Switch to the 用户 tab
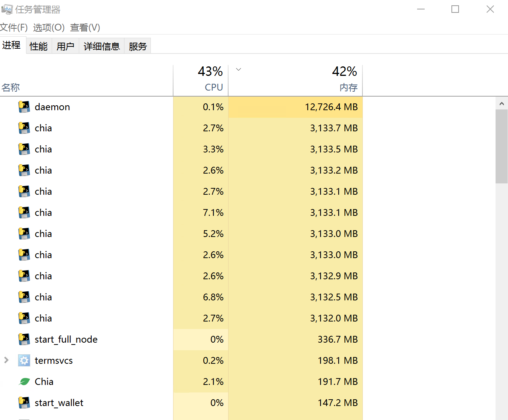The width and height of the screenshot is (508, 420). click(65, 46)
